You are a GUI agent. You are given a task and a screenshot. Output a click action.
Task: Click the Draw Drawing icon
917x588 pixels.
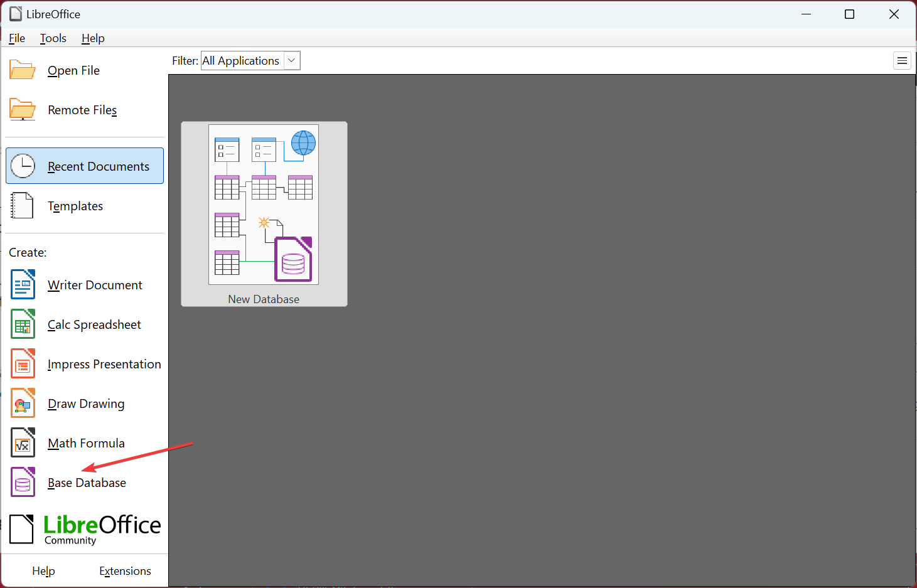pos(23,403)
